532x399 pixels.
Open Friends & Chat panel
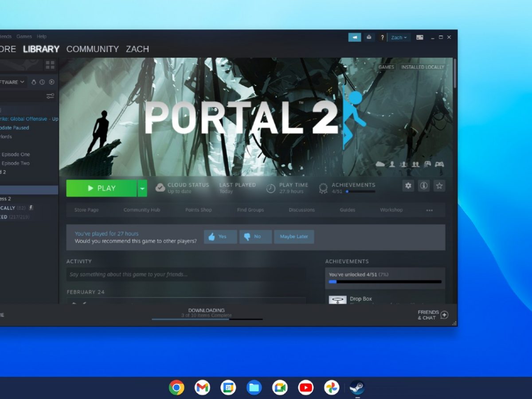(433, 315)
